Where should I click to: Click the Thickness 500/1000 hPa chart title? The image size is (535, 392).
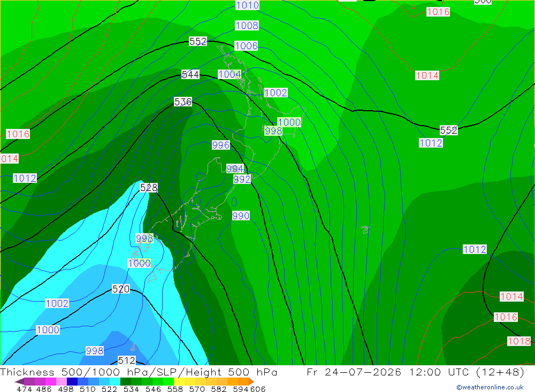pyautogui.click(x=139, y=372)
